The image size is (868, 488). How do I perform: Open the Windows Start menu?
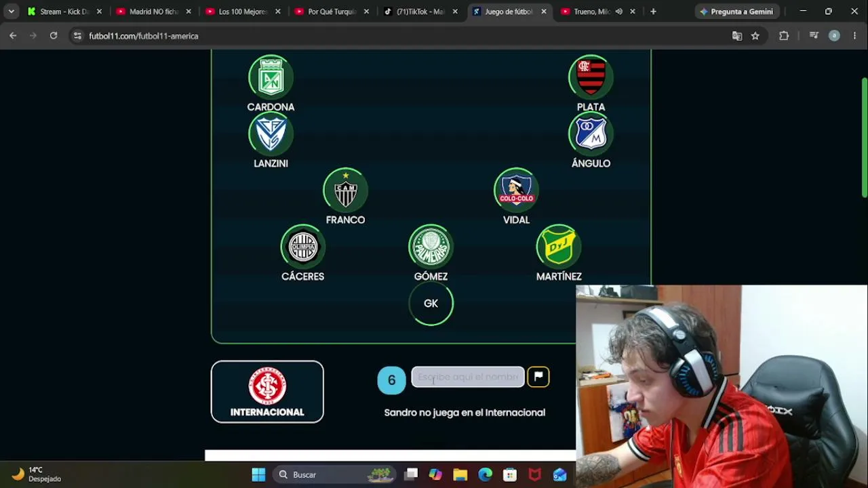[x=258, y=475]
